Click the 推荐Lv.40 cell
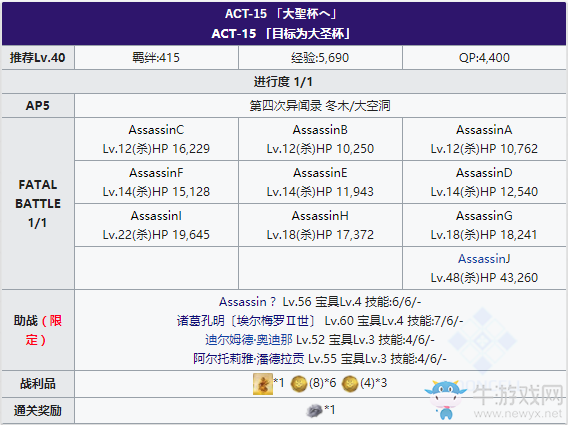This screenshot has width=568, height=425. pyautogui.click(x=38, y=58)
